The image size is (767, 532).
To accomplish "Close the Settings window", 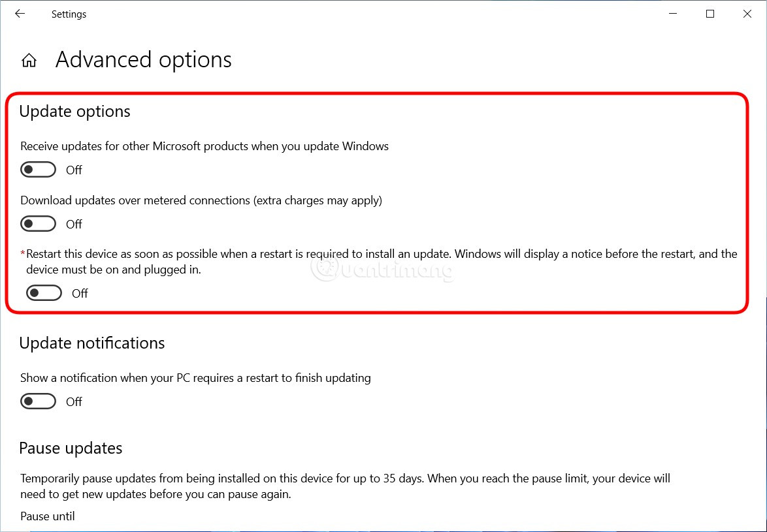I will (747, 14).
